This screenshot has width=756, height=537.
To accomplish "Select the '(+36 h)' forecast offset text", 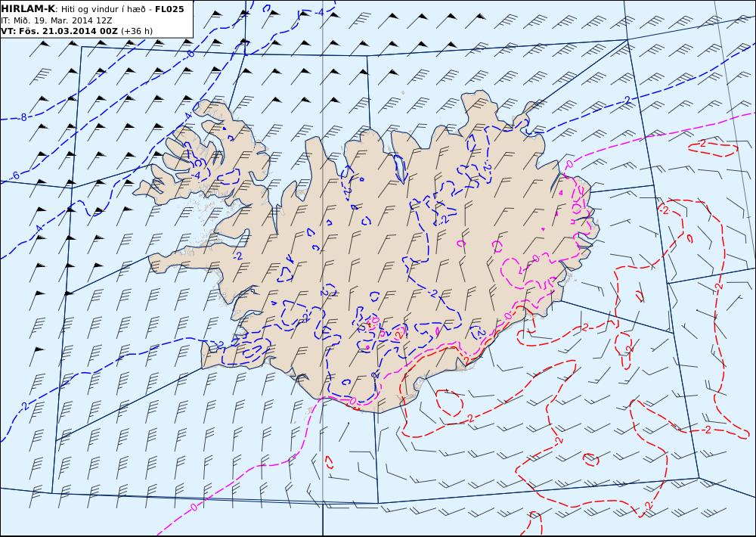I will click(x=136, y=31).
